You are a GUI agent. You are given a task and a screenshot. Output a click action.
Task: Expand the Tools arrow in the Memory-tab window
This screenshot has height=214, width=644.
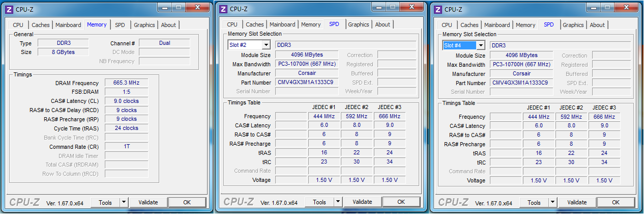(124, 202)
